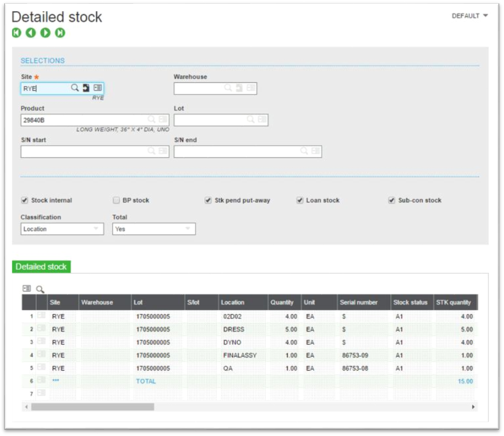The image size is (504, 436).
Task: Open Site field jump-to action icon
Action: 86,88
